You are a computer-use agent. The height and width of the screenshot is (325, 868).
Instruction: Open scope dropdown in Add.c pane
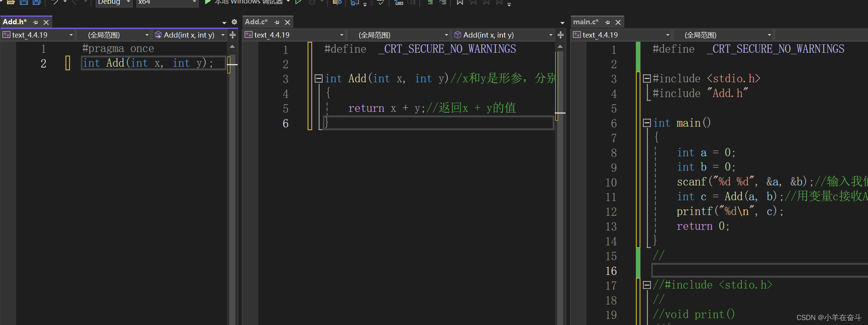click(x=399, y=35)
